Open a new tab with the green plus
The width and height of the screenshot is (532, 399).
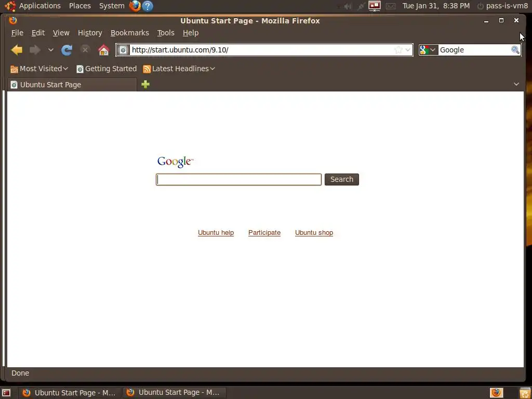[145, 84]
